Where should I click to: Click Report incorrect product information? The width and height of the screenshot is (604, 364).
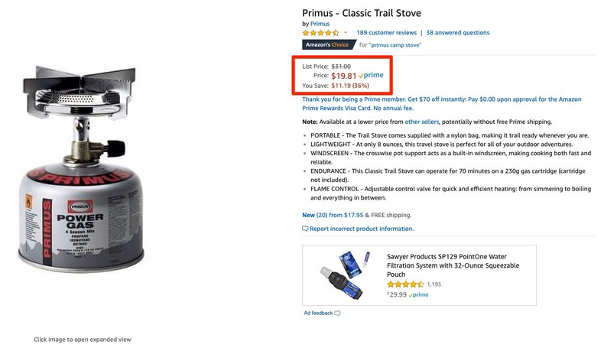pos(362,229)
